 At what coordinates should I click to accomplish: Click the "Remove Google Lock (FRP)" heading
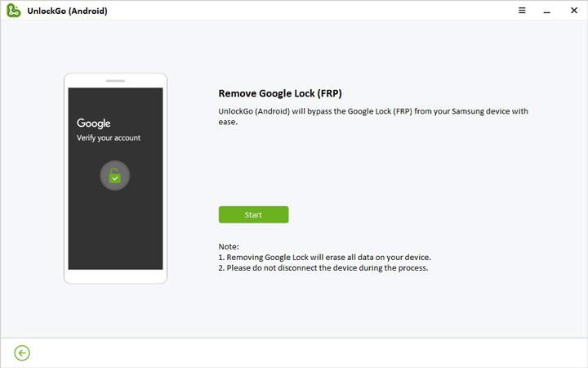tap(279, 93)
